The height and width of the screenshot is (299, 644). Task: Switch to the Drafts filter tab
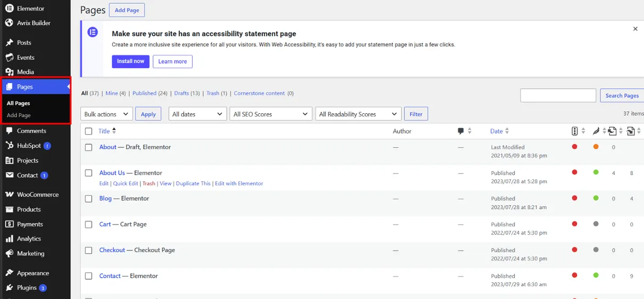181,93
